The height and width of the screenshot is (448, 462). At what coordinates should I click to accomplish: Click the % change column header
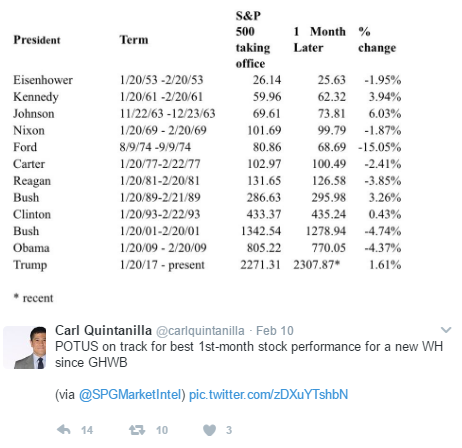[377, 40]
